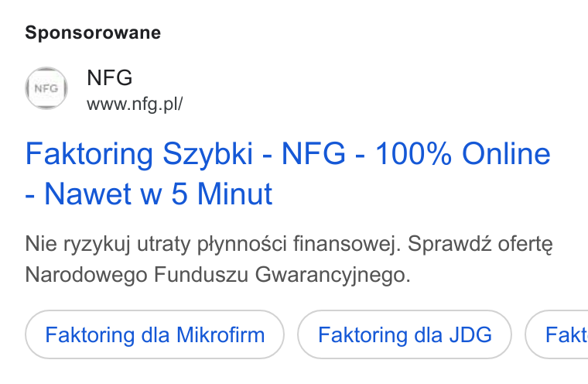Click the round NFG logo icon

tap(46, 88)
